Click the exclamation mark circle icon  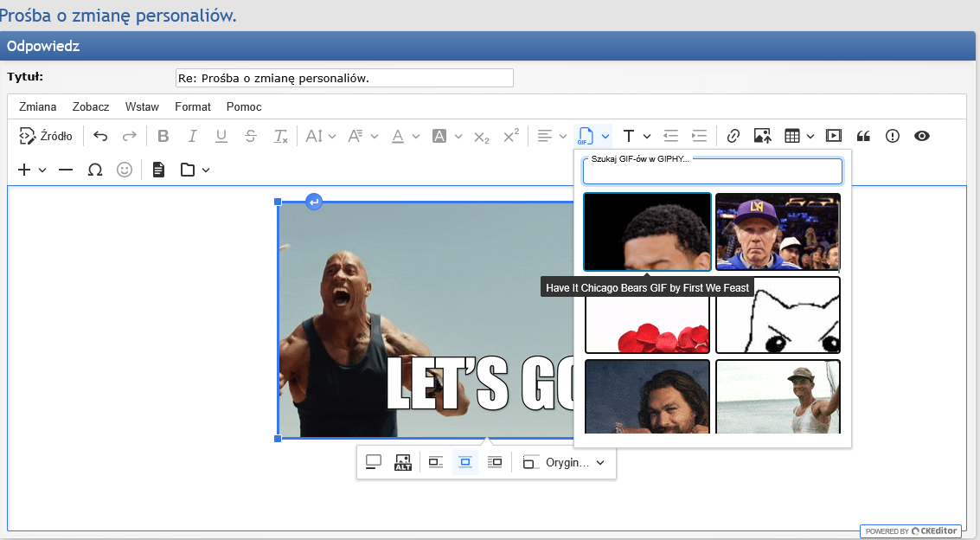pos(893,136)
